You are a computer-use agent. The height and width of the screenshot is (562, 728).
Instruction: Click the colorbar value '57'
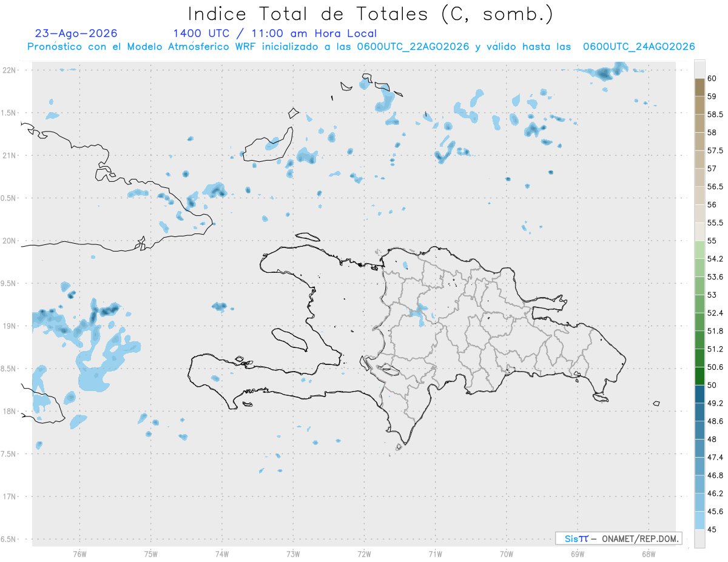tap(712, 169)
